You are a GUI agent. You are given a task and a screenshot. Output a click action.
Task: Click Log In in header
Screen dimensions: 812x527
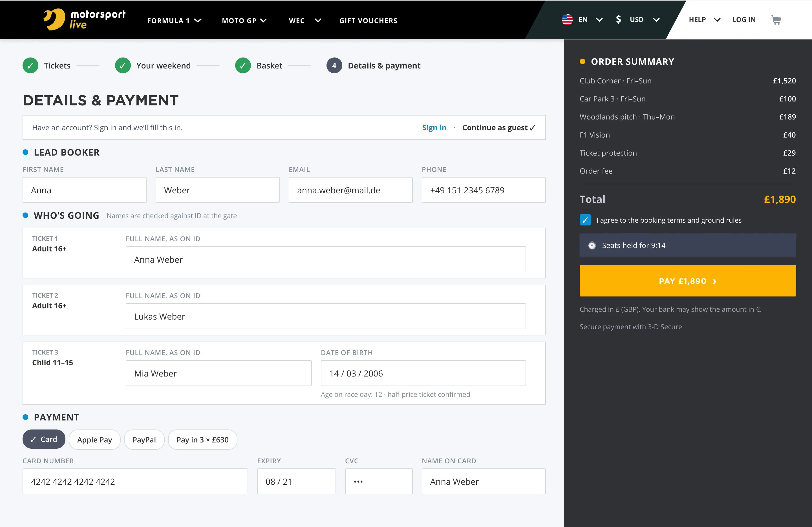[x=744, y=19]
